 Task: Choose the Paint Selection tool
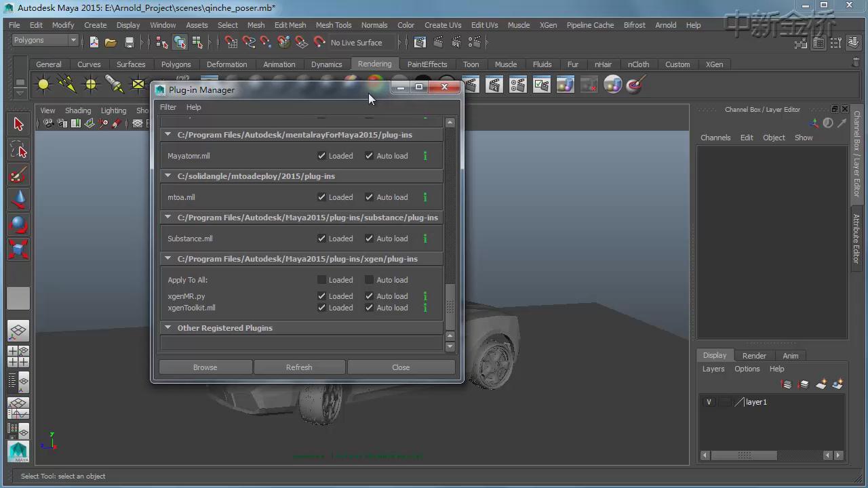pyautogui.click(x=18, y=174)
